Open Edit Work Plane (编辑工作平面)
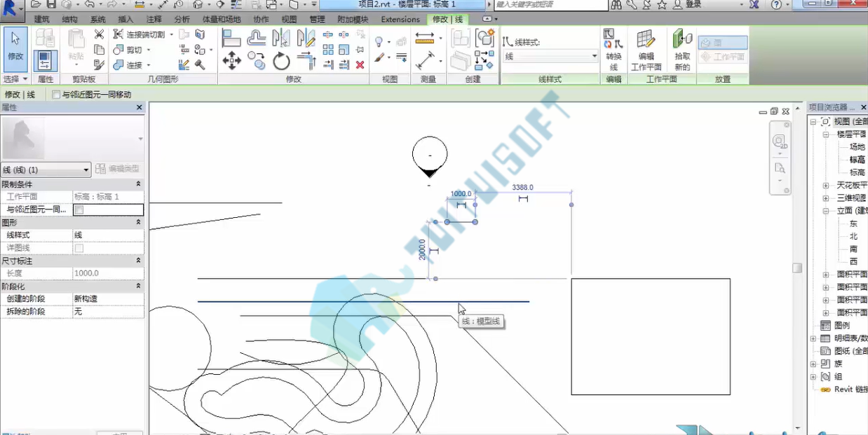Image resolution: width=868 pixels, height=435 pixels. point(646,50)
